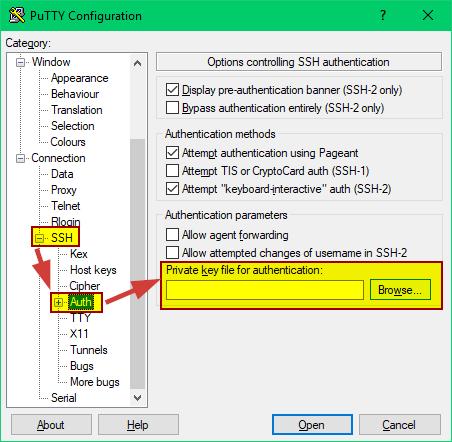Click the private key file input field
The image size is (452, 442).
(x=265, y=290)
